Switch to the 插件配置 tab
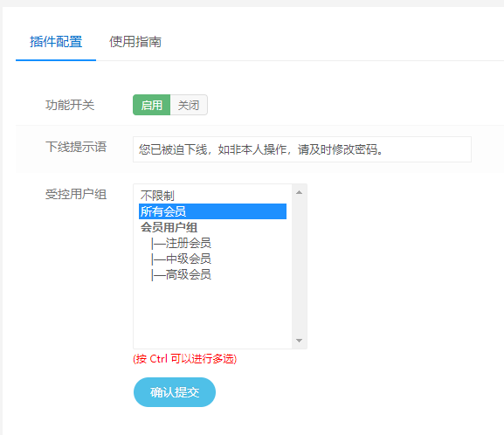Image resolution: width=504 pixels, height=435 pixels. pos(56,42)
